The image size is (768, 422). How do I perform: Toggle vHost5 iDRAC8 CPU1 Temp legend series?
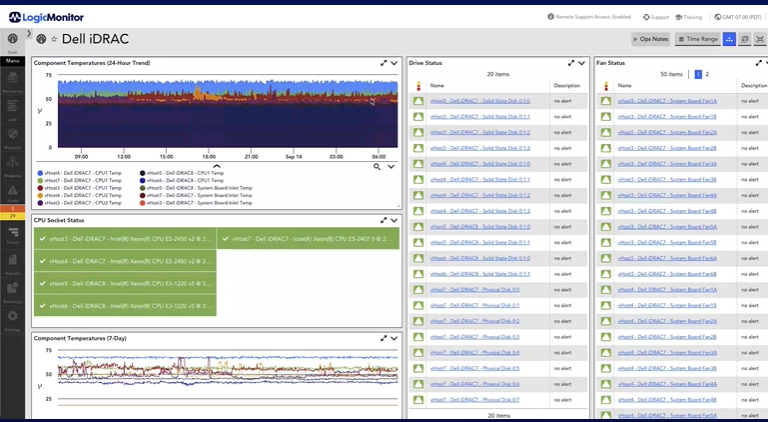(182, 174)
